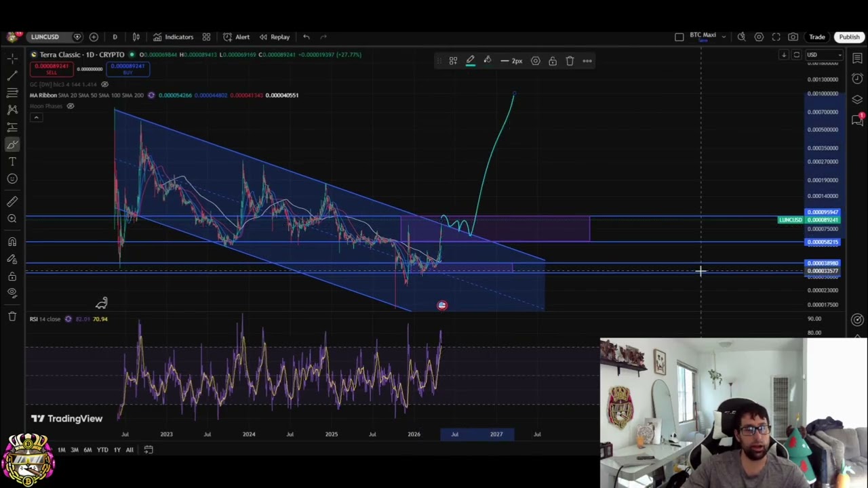Undo the last chart action
The width and height of the screenshot is (868, 488).
[x=307, y=37]
